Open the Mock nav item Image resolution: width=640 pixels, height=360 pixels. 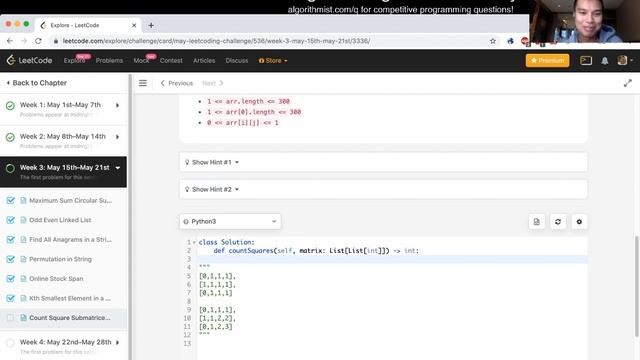click(141, 60)
